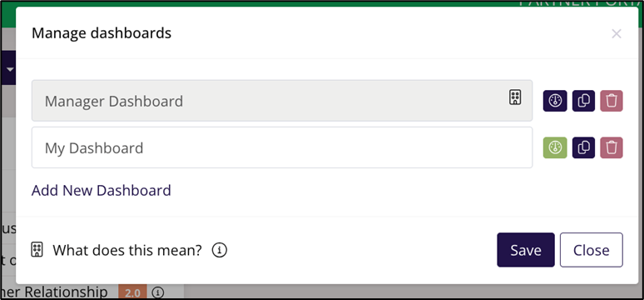The width and height of the screenshot is (644, 300).
Task: Duplicate the Manager Dashboard with copy icon
Action: 583,101
